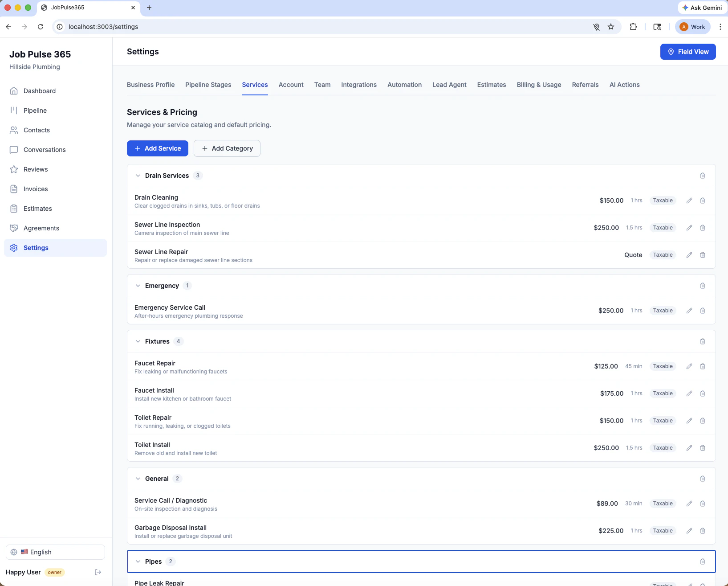Open the browser Extensions menu

[633, 27]
